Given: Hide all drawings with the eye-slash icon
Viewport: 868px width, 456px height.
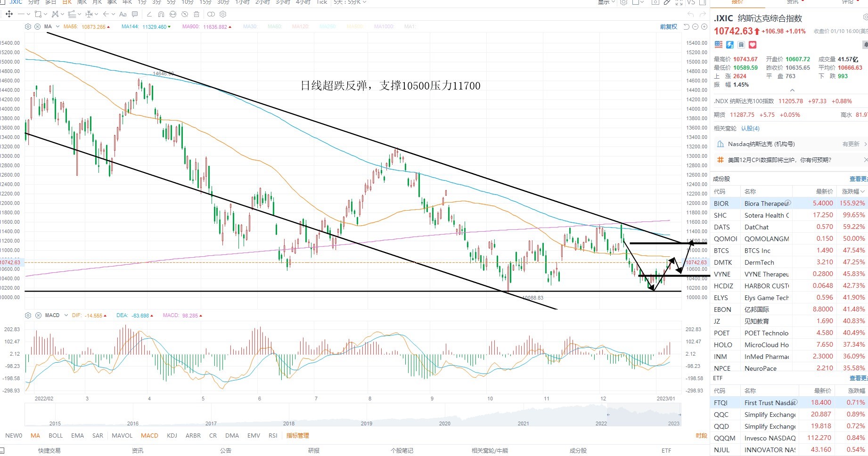Looking at the screenshot, I should coord(185,14).
